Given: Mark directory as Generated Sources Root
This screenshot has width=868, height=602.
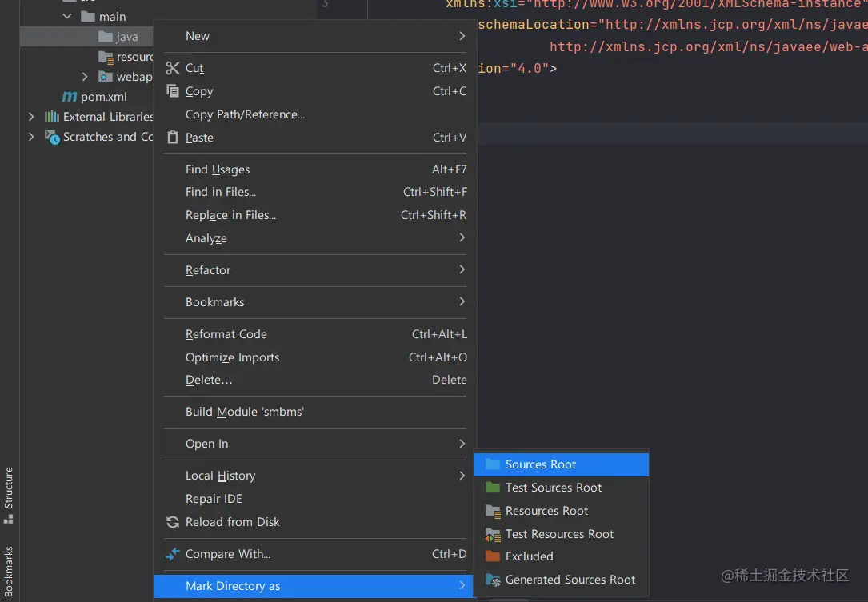Looking at the screenshot, I should point(561,580).
